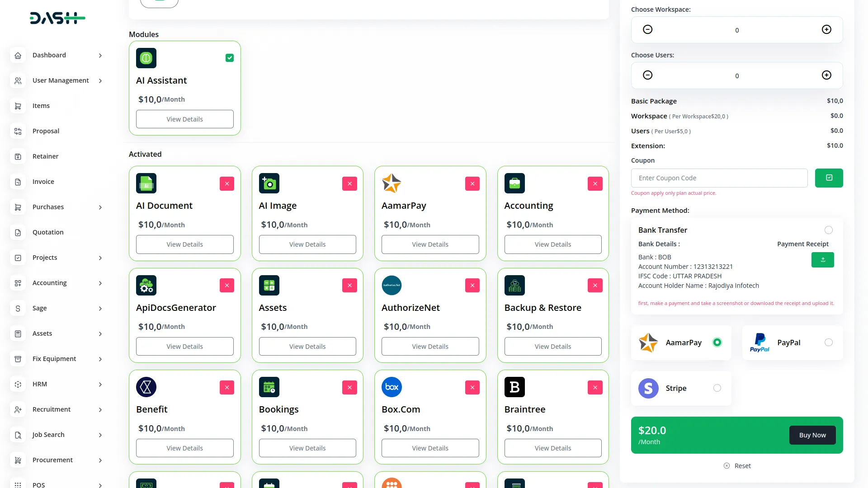Click the green apply coupon icon button
Viewport: 868px width, 488px height.
pyautogui.click(x=829, y=178)
